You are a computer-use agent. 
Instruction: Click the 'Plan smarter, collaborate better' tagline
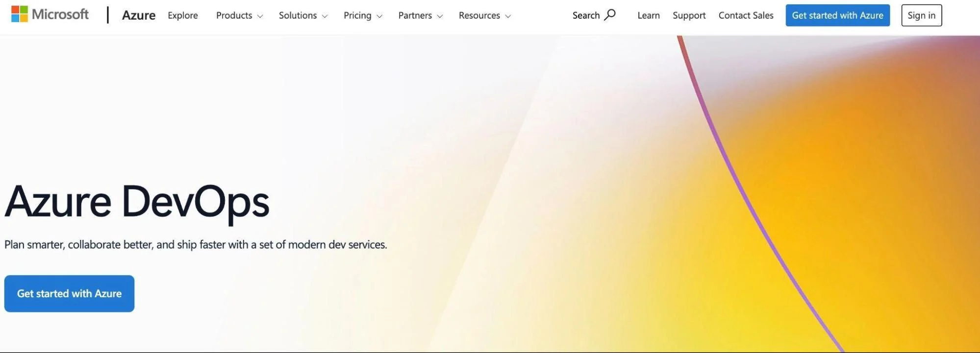tap(196, 244)
